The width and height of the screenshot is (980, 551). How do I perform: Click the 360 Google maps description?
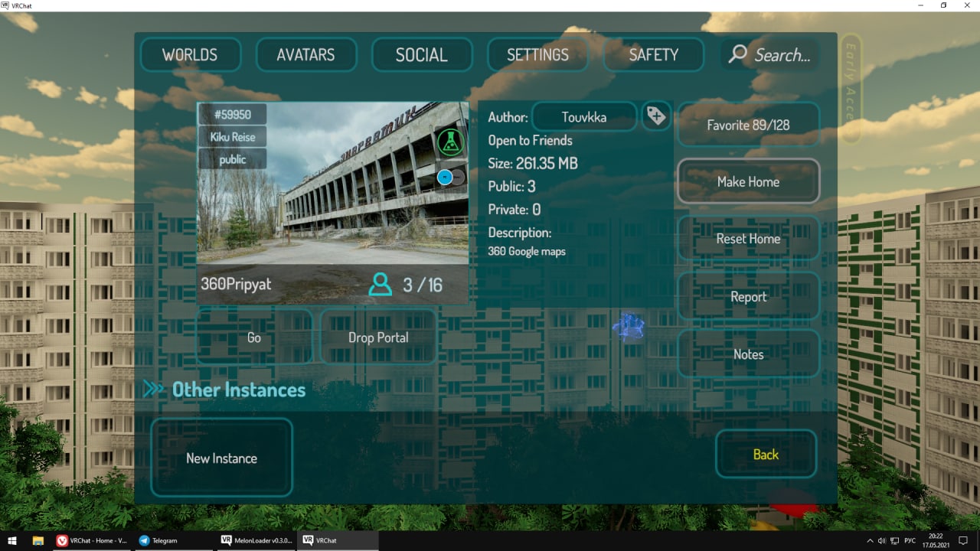click(x=527, y=251)
